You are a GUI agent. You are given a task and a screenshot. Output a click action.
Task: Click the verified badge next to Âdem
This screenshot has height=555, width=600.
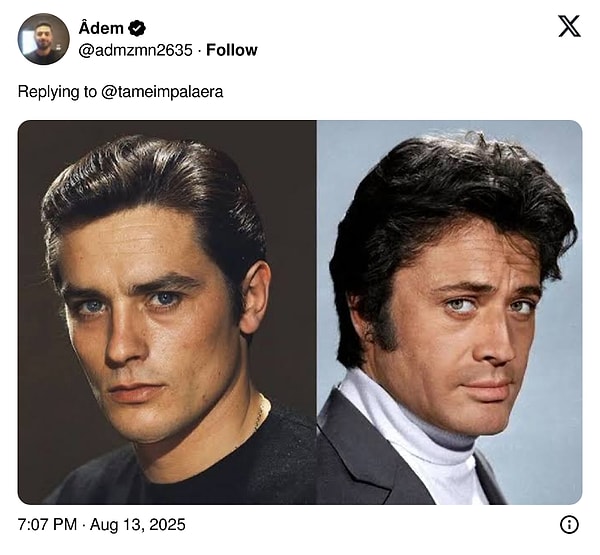coord(137,28)
